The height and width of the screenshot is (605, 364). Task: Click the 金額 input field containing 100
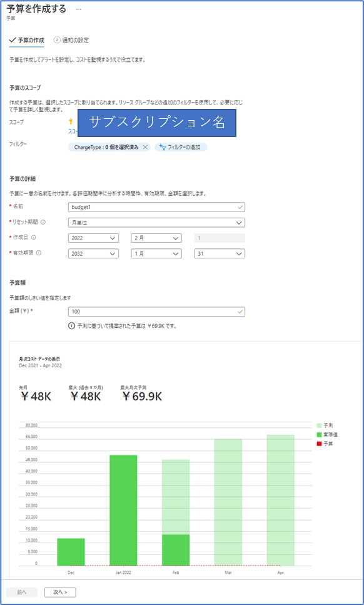point(156,312)
